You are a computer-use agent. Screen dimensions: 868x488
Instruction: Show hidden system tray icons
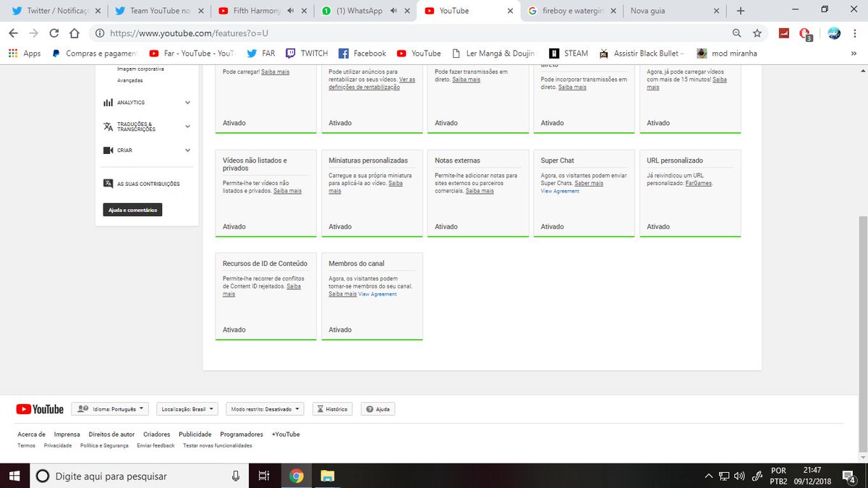pos(708,476)
